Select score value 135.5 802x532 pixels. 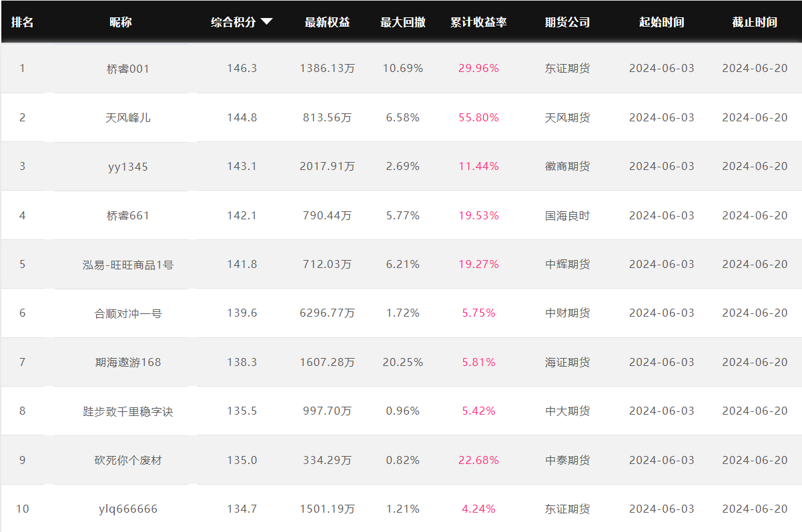click(242, 411)
